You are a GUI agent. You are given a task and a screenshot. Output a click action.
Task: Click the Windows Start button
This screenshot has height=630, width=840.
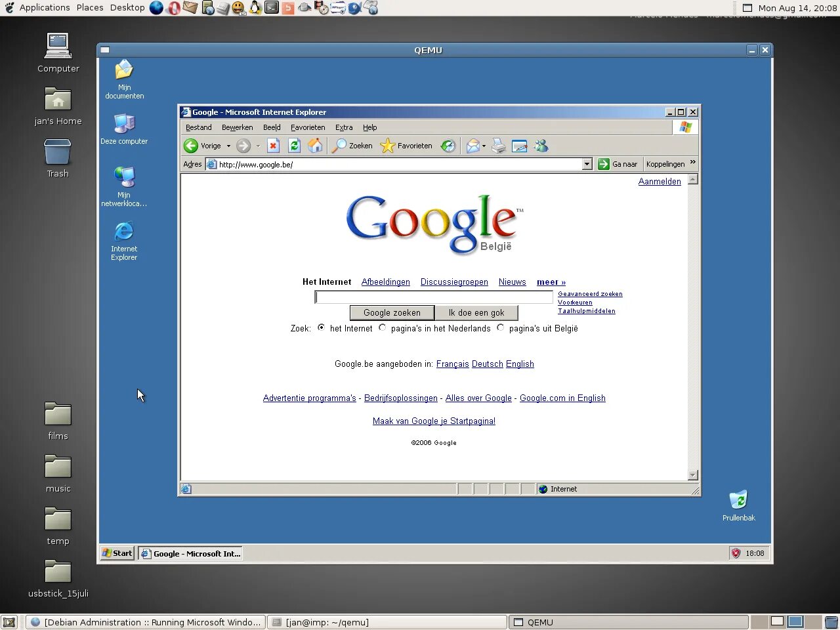click(117, 553)
